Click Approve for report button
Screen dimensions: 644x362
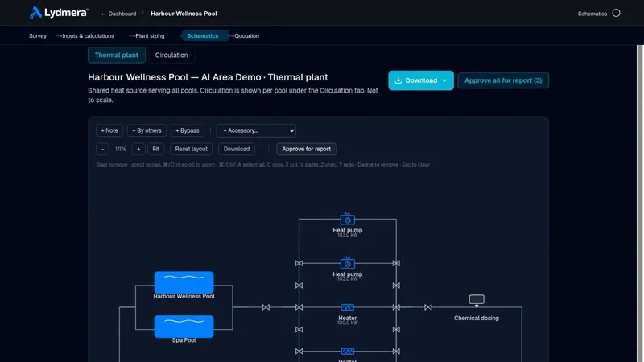click(307, 149)
